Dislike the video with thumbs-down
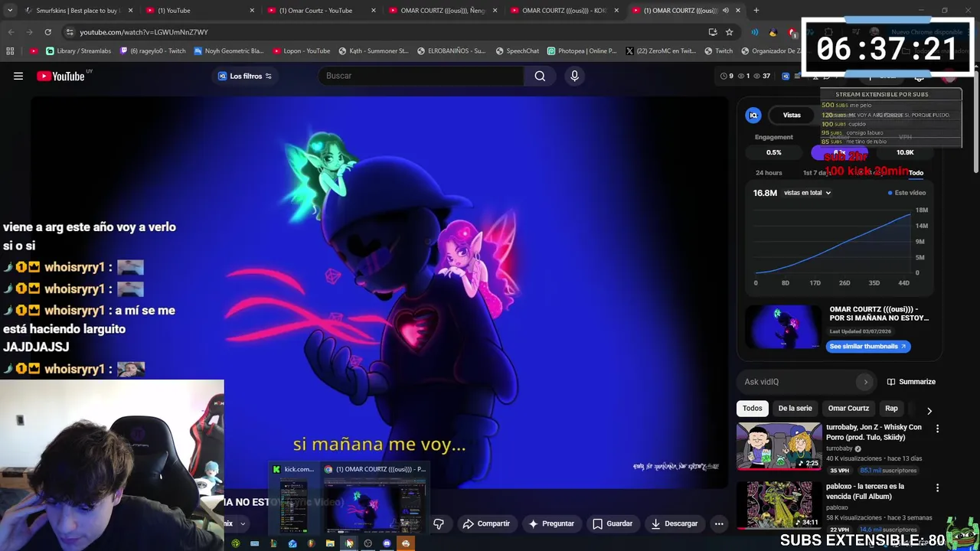The height and width of the screenshot is (551, 980). (439, 523)
